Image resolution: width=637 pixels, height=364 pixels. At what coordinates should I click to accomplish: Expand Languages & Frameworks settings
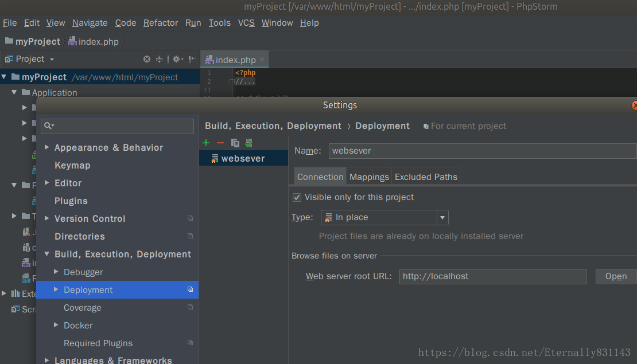tap(46, 361)
